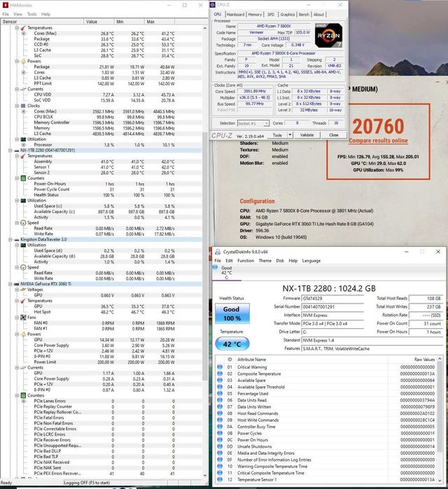Open CrystalDiskInfo Language menu
The width and height of the screenshot is (448, 489).
click(311, 261)
